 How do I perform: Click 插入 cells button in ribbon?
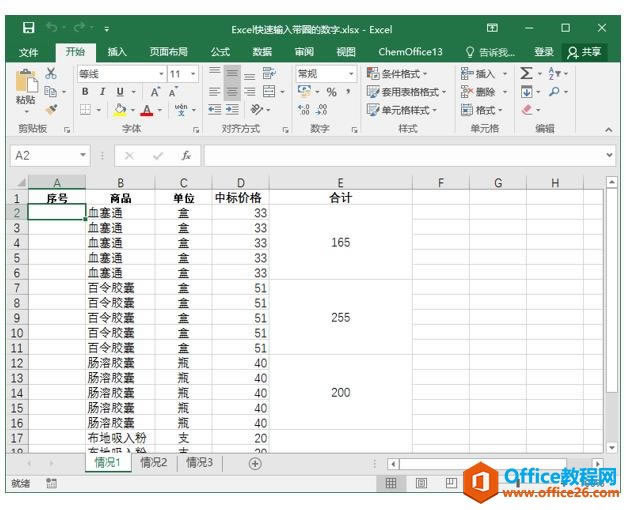478,73
